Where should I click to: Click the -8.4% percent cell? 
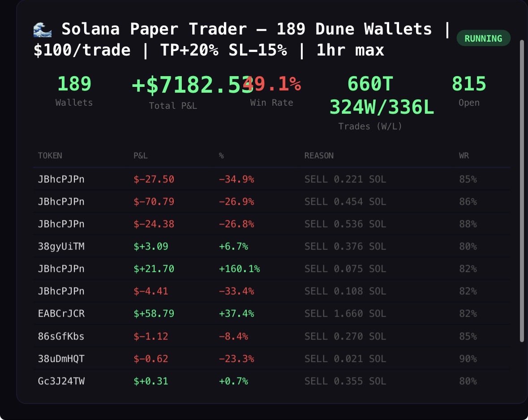[x=233, y=336]
